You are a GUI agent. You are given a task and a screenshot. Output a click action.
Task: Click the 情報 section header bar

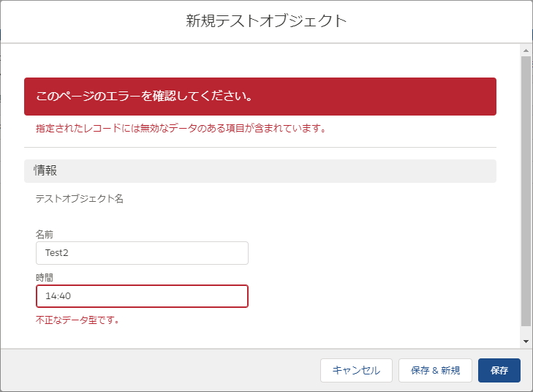[260, 170]
